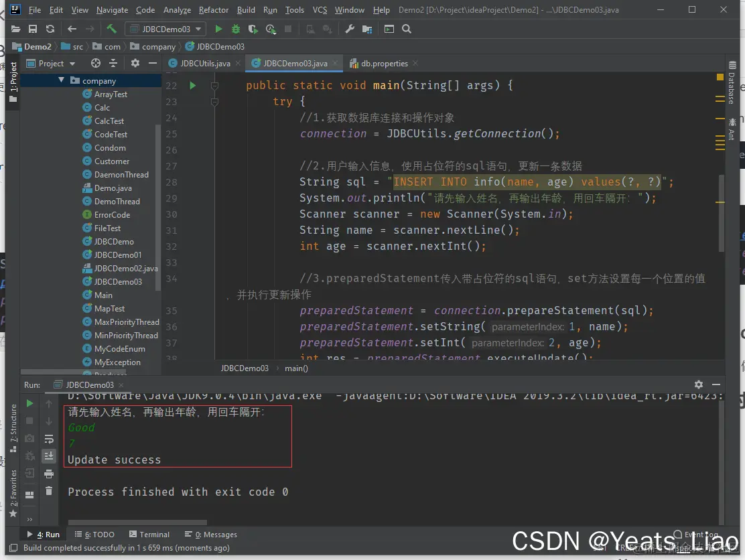Click the editor vertical scrollbar
Image resolution: width=745 pixels, height=560 pixels.
(x=722, y=213)
